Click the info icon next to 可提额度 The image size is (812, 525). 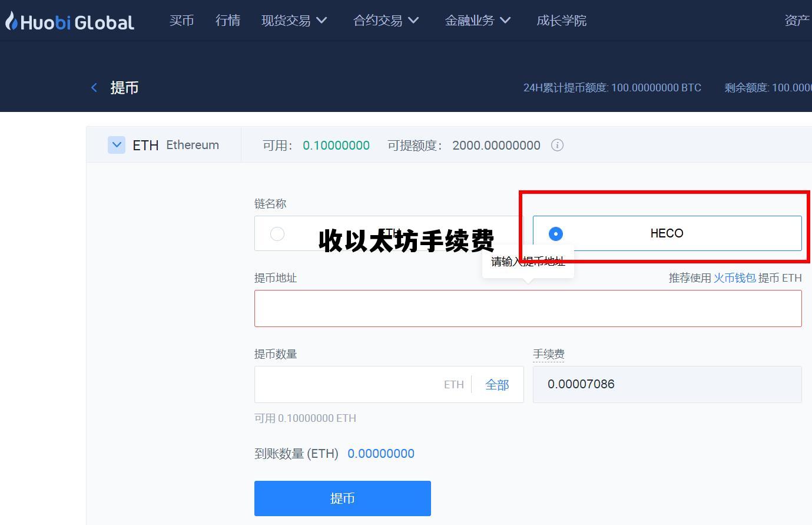click(557, 145)
